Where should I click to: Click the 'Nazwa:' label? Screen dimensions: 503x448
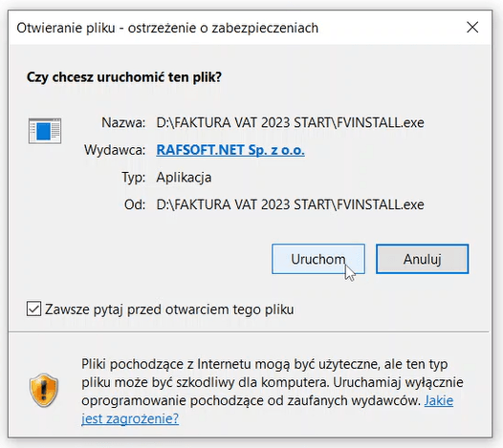[x=123, y=122]
